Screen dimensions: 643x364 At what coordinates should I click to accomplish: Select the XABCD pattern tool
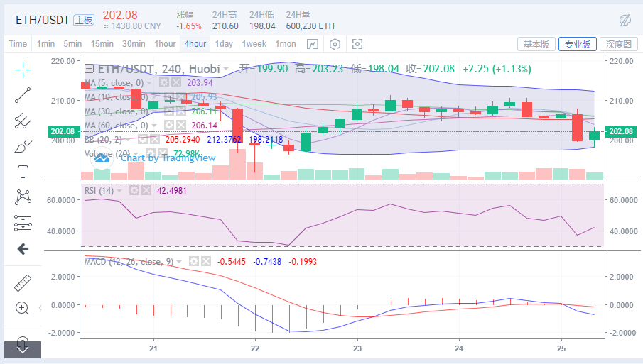(23, 197)
